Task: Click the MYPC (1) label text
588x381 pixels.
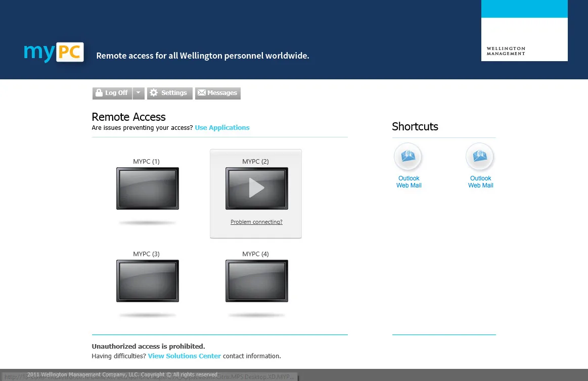Action: (146, 162)
